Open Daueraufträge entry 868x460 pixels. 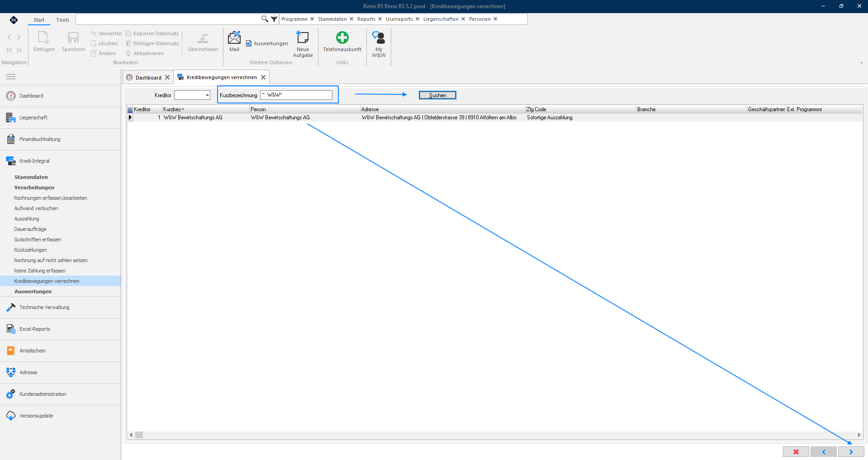tap(30, 229)
